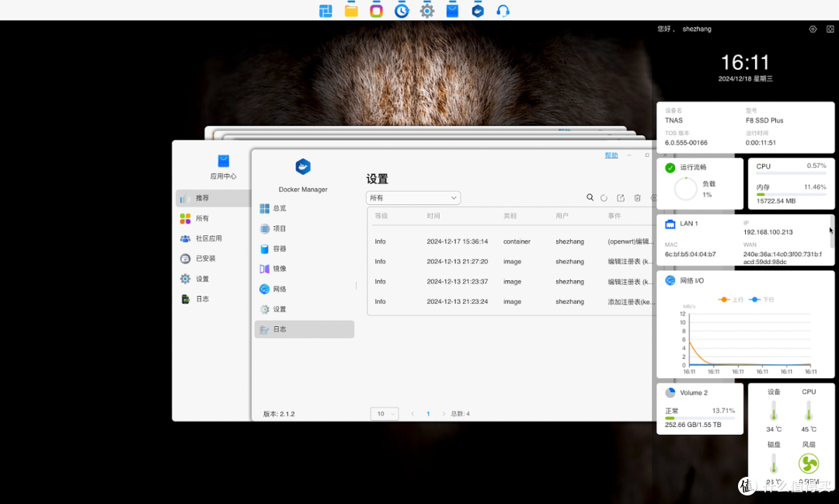Open 项目 in Docker Manager sidebar

(304, 228)
